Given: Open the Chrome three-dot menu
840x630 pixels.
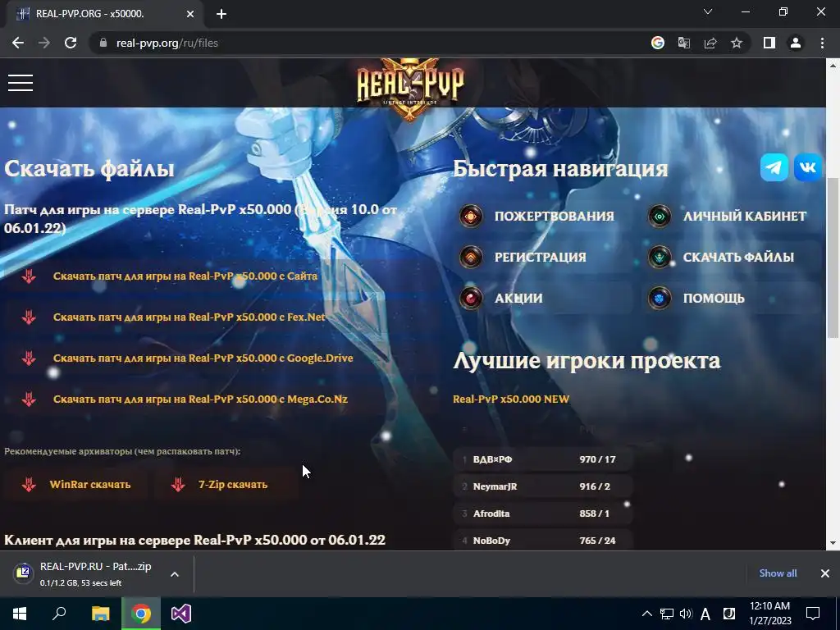Looking at the screenshot, I should [822, 43].
